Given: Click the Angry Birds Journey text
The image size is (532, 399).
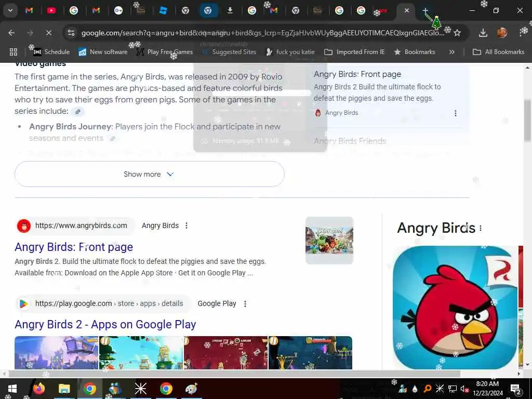Looking at the screenshot, I should click(x=70, y=127).
